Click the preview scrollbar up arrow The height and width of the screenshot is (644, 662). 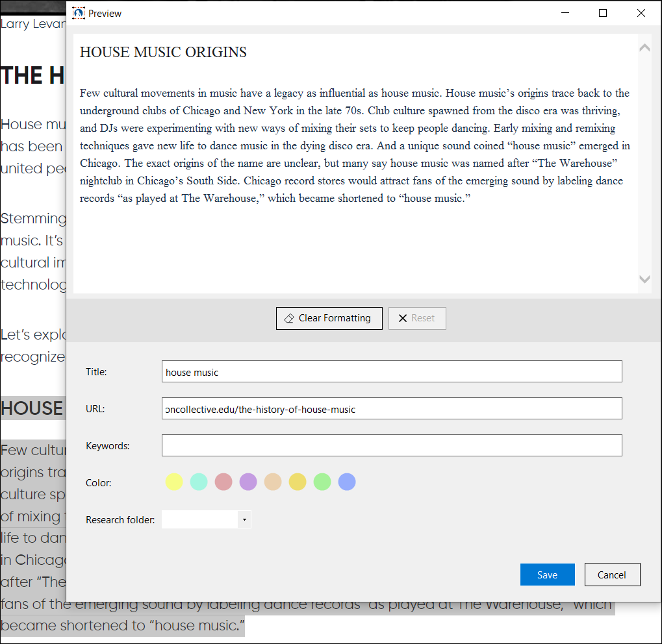(x=644, y=47)
